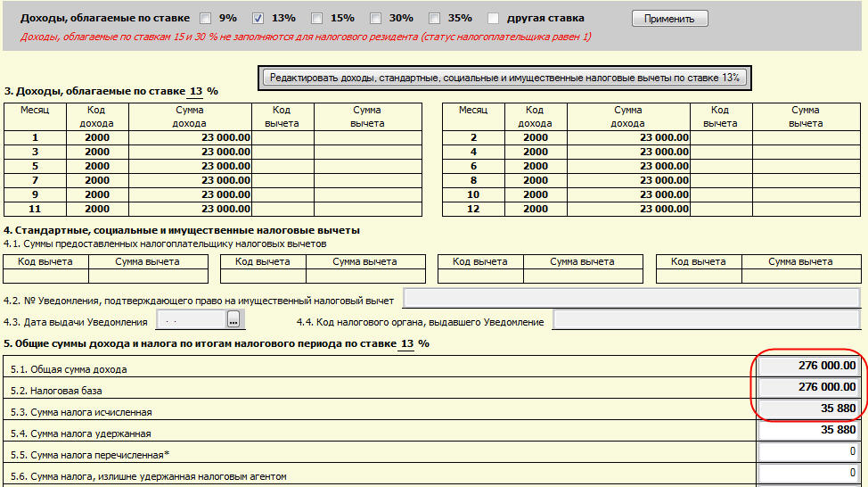The height and width of the screenshot is (487, 868).
Task: Open date picker for notification issue date
Action: (234, 319)
